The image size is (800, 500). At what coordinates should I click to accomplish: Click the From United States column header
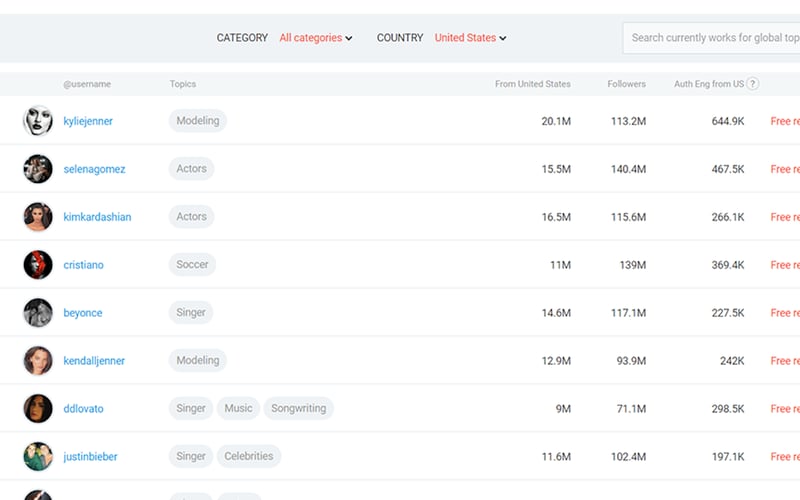point(533,84)
